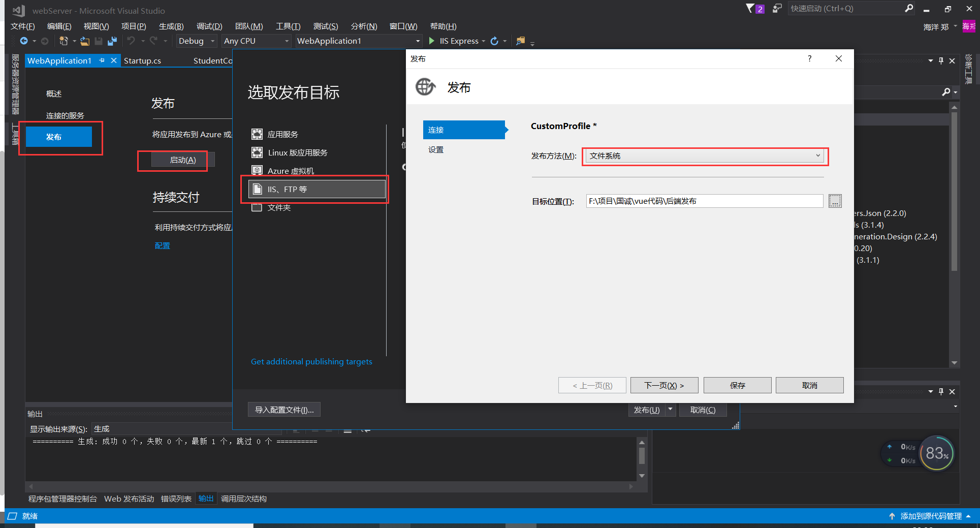
Task: Select IIS、FTP 等 publish target
Action: (x=317, y=190)
